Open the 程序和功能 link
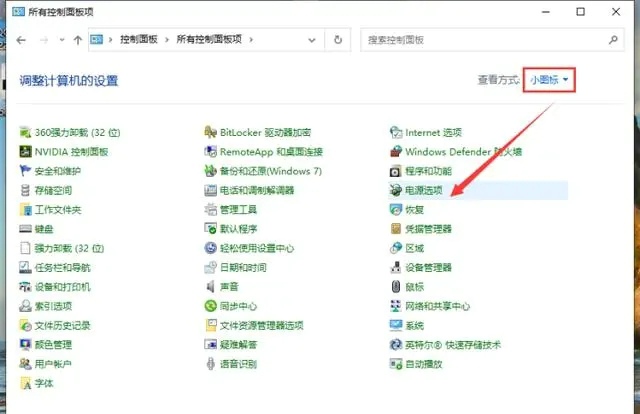Viewport: 640px width, 414px height. point(429,171)
